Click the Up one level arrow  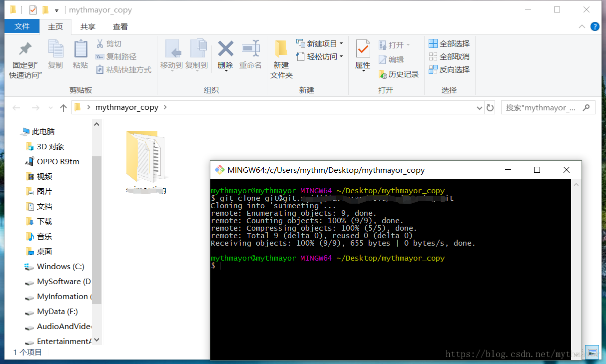tap(63, 107)
